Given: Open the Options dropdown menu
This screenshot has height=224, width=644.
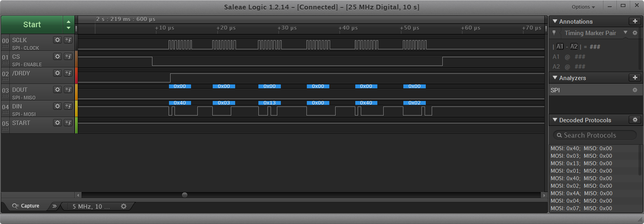Looking at the screenshot, I should pos(583,7).
